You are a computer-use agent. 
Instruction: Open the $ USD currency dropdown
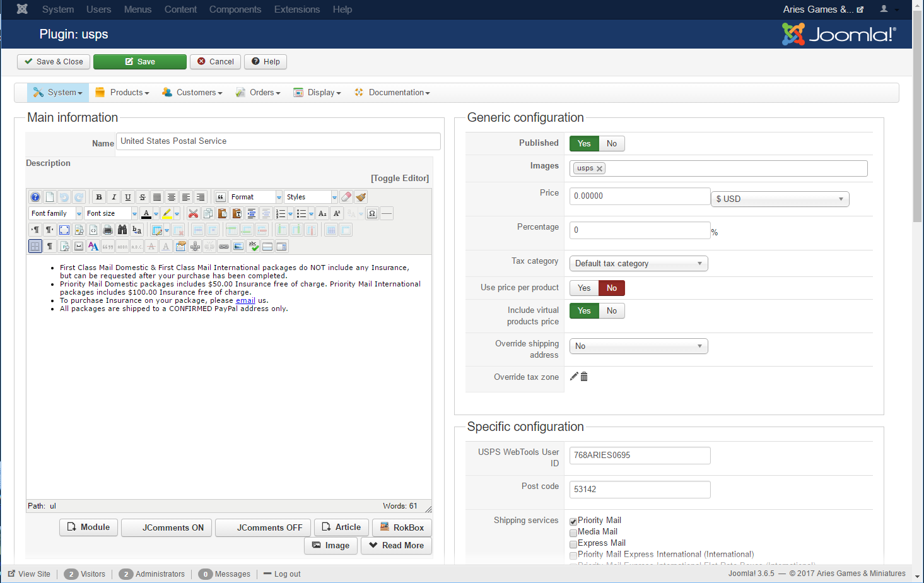click(x=780, y=199)
